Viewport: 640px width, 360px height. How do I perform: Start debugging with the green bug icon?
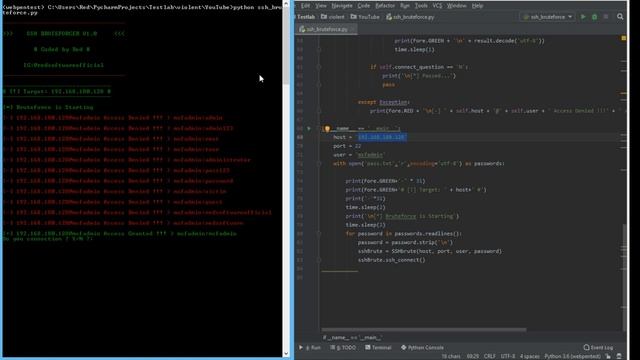(594, 17)
